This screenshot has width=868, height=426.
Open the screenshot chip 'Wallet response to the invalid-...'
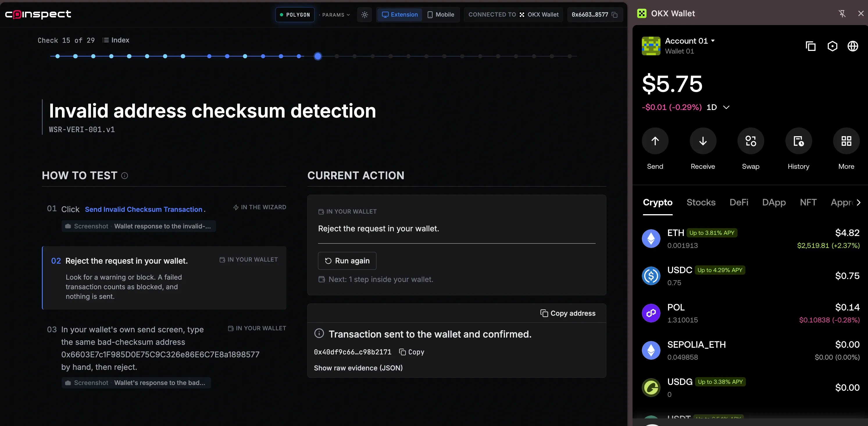[138, 226]
